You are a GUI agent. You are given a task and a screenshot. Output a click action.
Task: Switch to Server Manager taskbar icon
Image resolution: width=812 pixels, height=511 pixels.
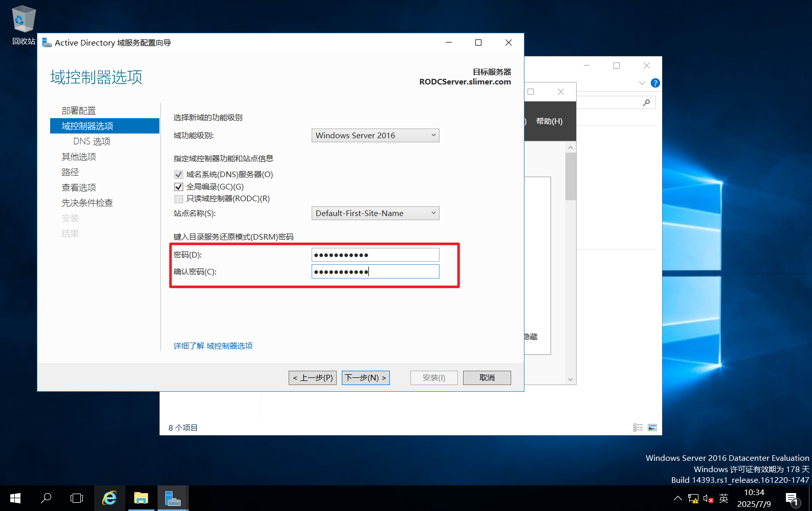tap(173, 498)
